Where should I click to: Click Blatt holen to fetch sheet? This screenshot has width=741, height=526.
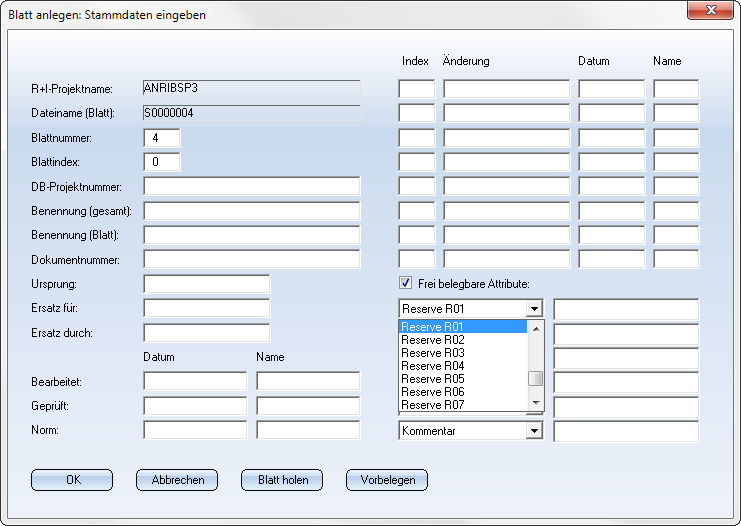[282, 480]
